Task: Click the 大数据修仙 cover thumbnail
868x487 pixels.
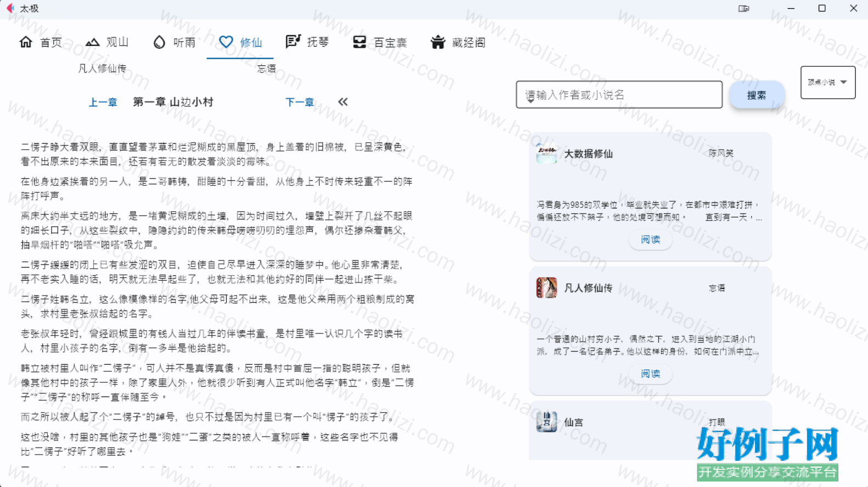Action: pyautogui.click(x=546, y=154)
